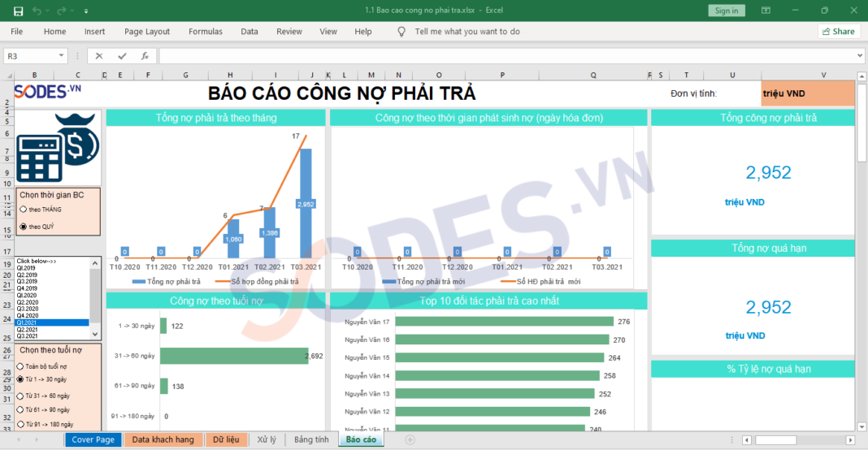Click the Cancel X formula icon
Screen dimensions: 868x450
tap(99, 56)
